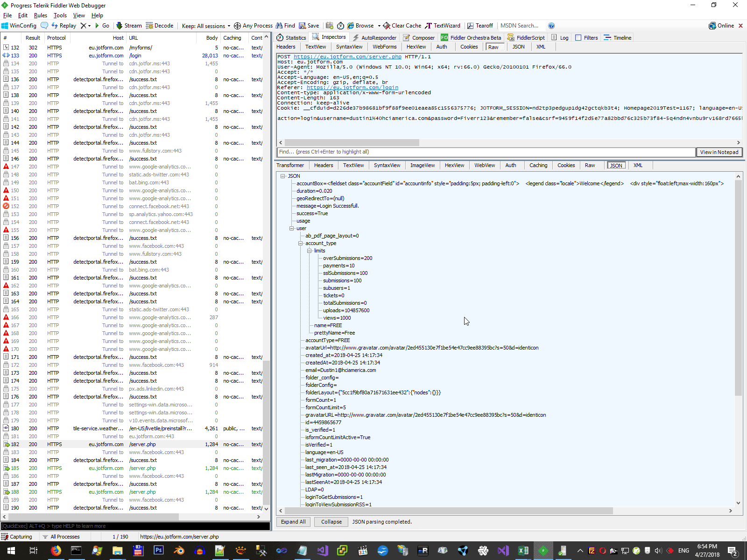Open Excel from the taskbar
The height and width of the screenshot is (560, 747).
523,551
